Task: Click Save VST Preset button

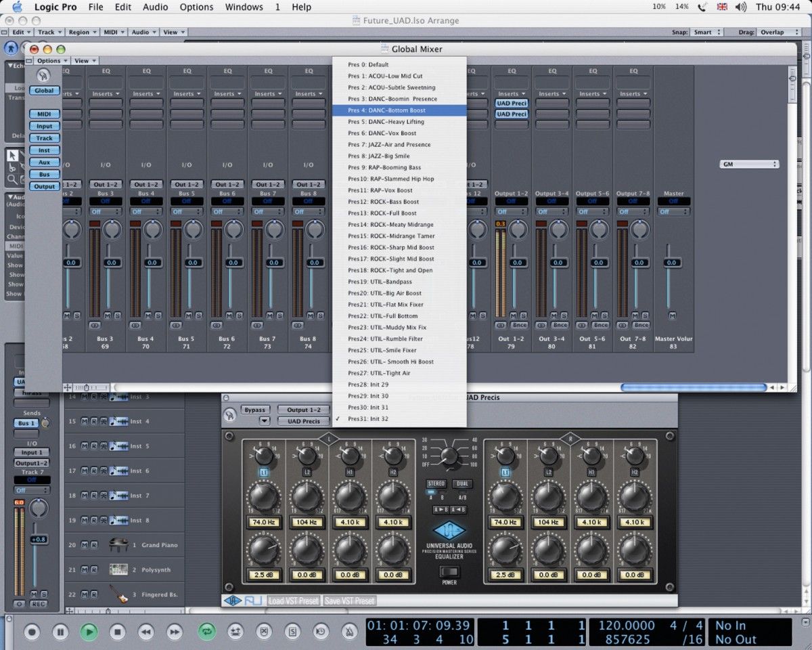Action: pyautogui.click(x=349, y=601)
